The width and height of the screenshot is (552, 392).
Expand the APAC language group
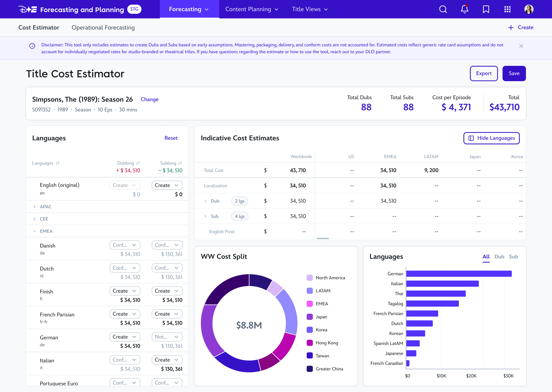(x=35, y=207)
